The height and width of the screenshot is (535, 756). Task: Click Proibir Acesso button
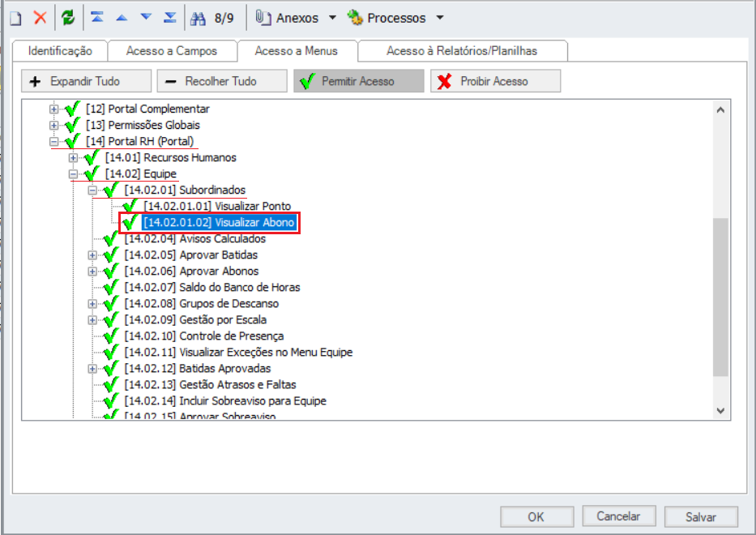coord(496,81)
